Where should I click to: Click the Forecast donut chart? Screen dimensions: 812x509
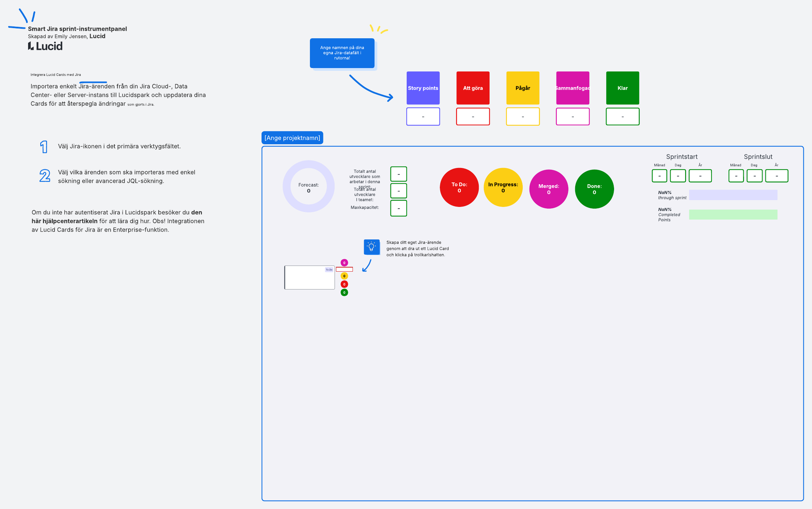309,186
